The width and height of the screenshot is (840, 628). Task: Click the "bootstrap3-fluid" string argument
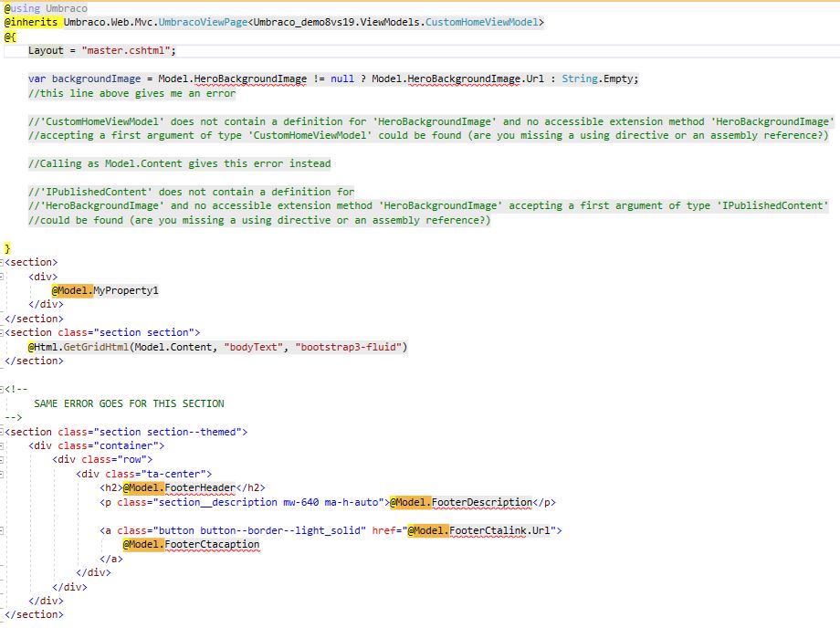point(351,347)
